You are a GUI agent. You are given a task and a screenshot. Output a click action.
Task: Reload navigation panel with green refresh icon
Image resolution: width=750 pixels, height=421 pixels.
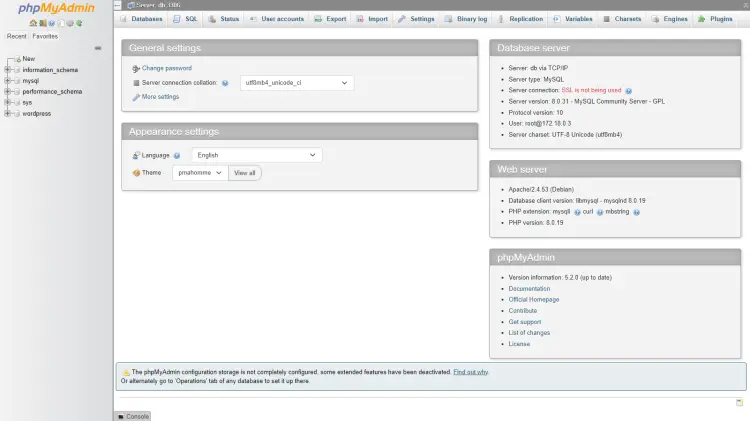point(79,23)
